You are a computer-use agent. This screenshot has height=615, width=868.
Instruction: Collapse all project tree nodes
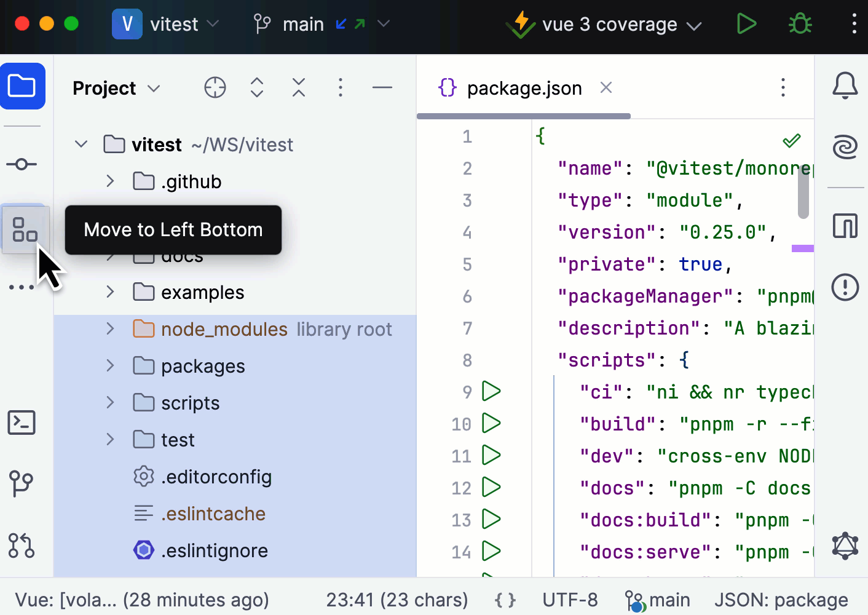(x=299, y=88)
